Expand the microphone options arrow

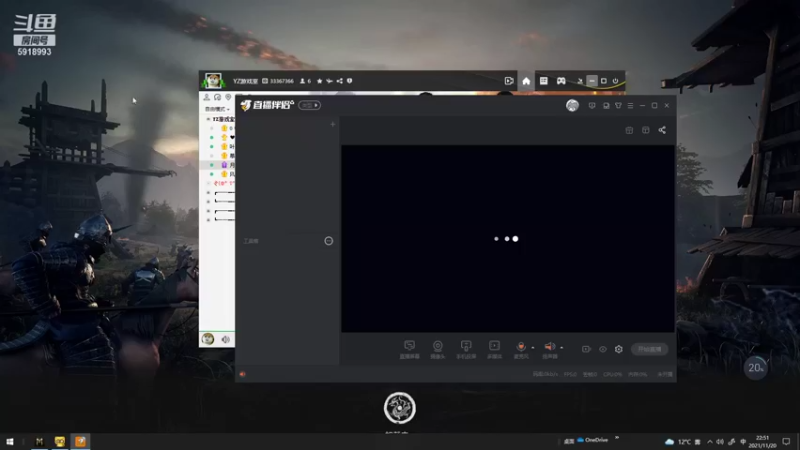coord(533,347)
